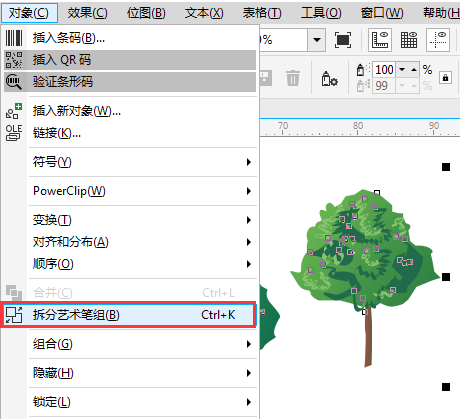Toggle the show guidelines icon
This screenshot has height=419, width=460.
438,40
